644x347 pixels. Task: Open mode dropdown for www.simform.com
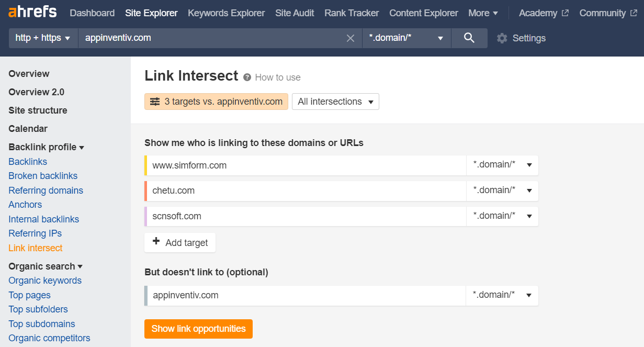tap(502, 165)
